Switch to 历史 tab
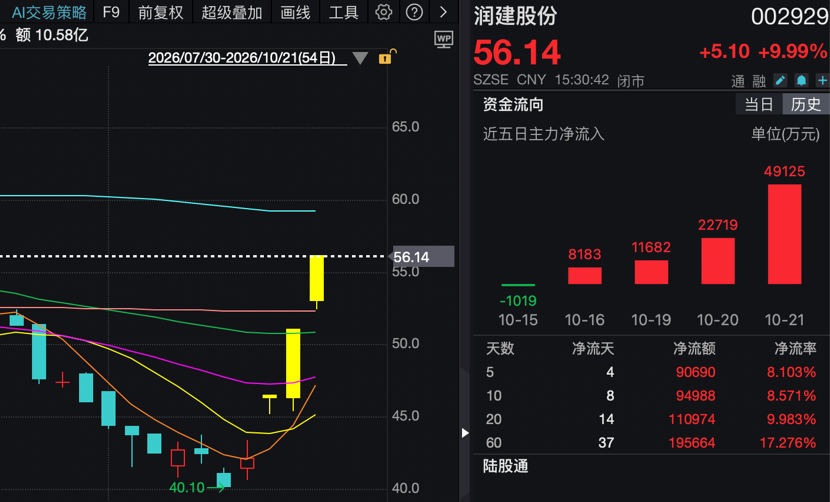This screenshot has width=830, height=502. pos(806,104)
